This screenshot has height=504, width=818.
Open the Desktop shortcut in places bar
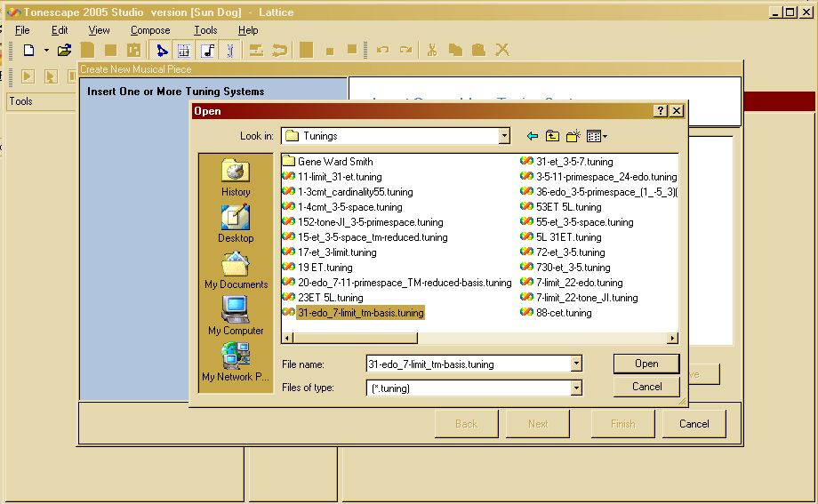pyautogui.click(x=236, y=224)
